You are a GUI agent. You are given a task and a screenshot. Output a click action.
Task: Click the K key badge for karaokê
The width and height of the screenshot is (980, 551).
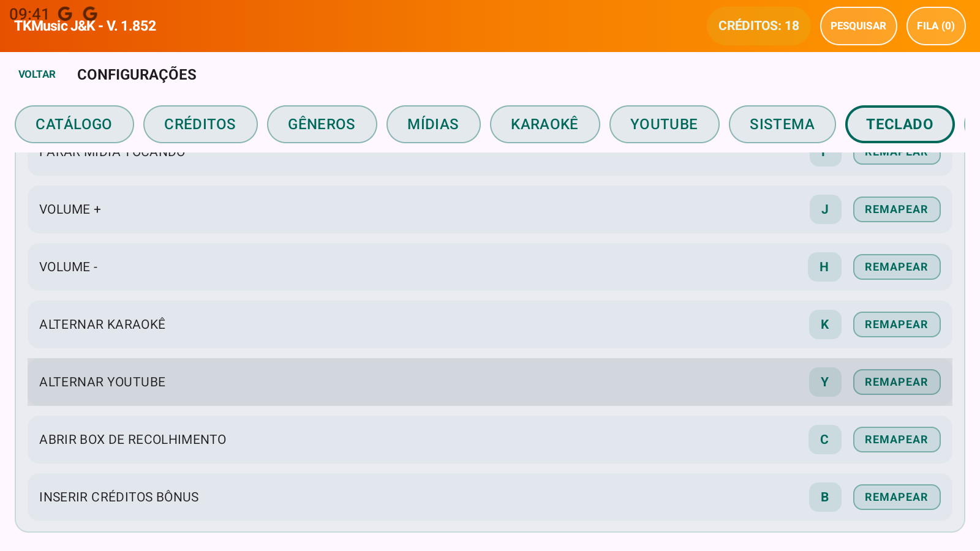click(x=825, y=324)
